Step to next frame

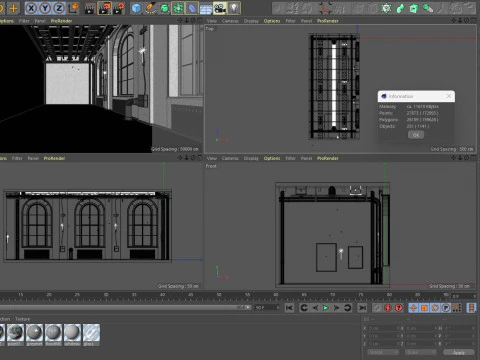(x=336, y=308)
